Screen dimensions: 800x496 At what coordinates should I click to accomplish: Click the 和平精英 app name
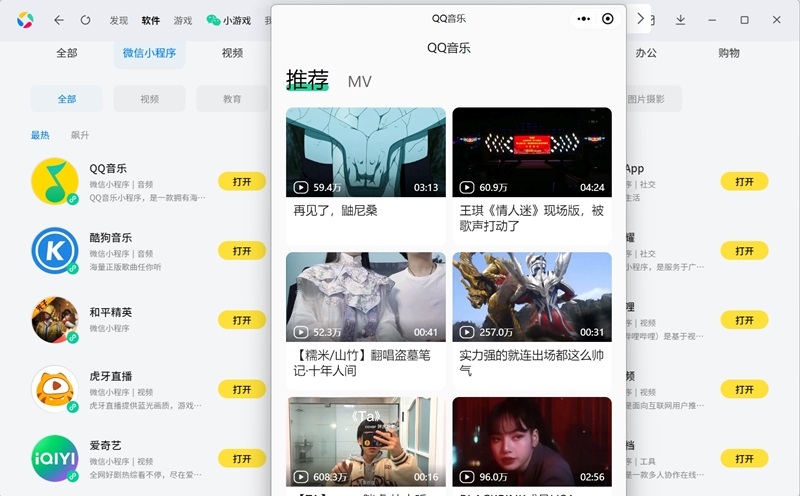[111, 312]
